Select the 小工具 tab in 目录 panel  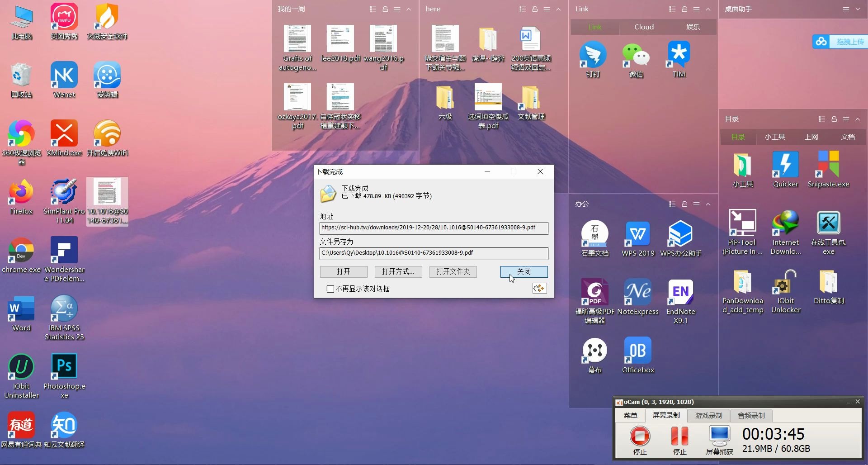coord(775,137)
